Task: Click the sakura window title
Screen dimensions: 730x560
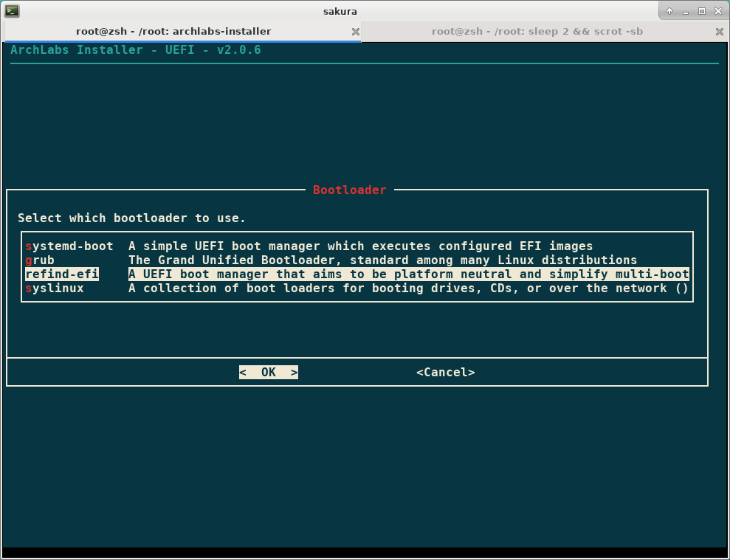Action: pyautogui.click(x=340, y=11)
